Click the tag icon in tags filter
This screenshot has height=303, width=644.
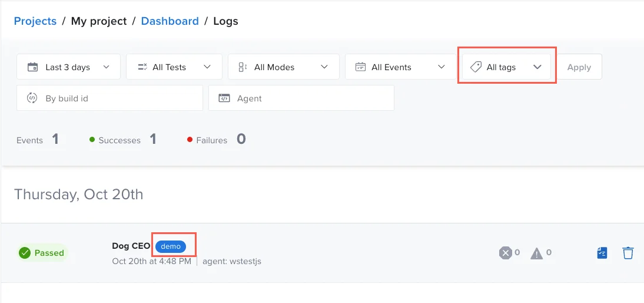coord(476,67)
